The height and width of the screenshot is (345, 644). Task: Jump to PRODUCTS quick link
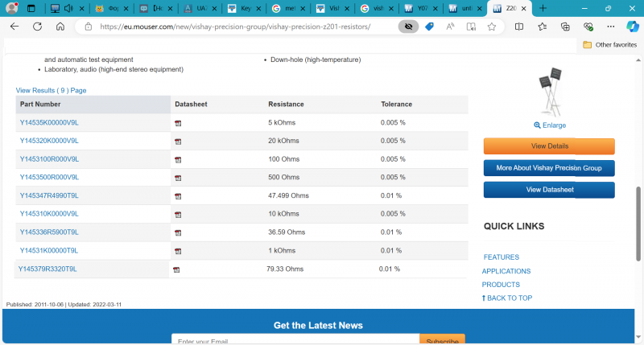(501, 285)
